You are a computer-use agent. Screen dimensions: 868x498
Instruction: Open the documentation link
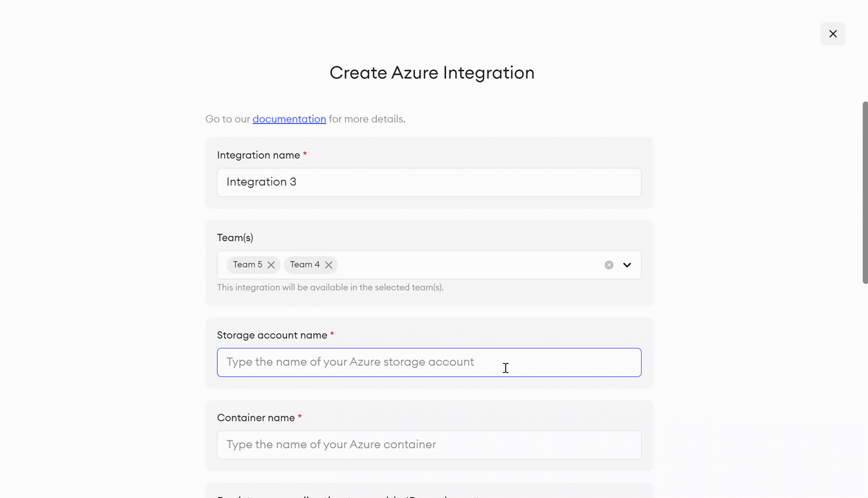tap(289, 119)
